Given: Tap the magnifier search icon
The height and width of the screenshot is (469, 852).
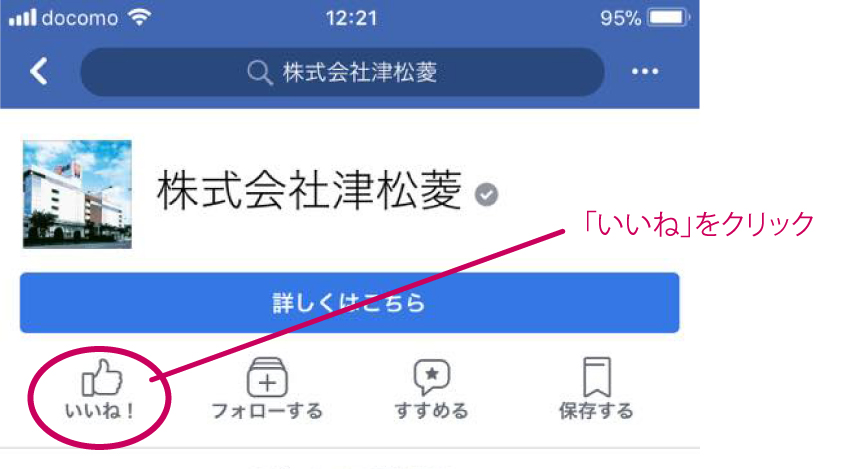Looking at the screenshot, I should tap(259, 72).
